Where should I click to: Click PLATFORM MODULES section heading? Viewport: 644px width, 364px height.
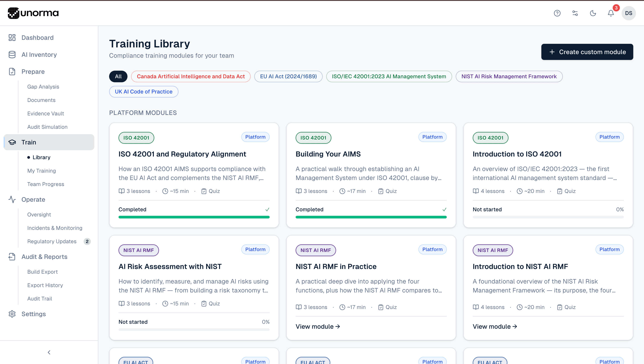(143, 113)
